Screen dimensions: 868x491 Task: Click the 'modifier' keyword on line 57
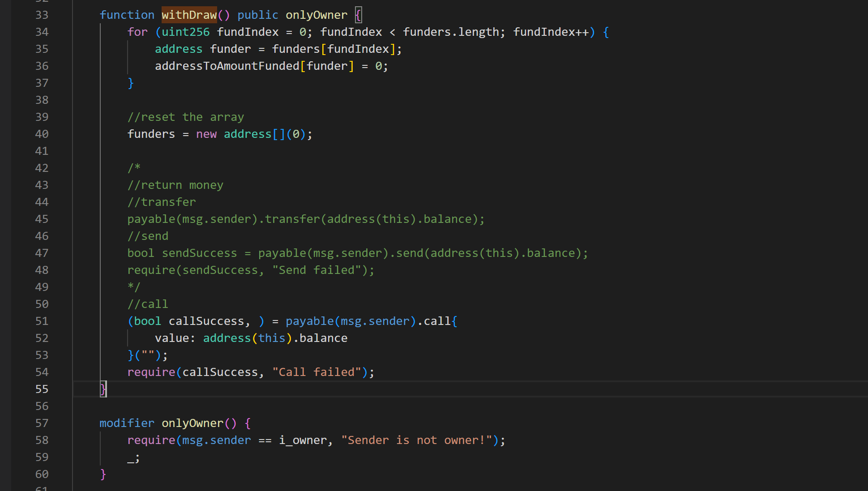click(x=127, y=423)
